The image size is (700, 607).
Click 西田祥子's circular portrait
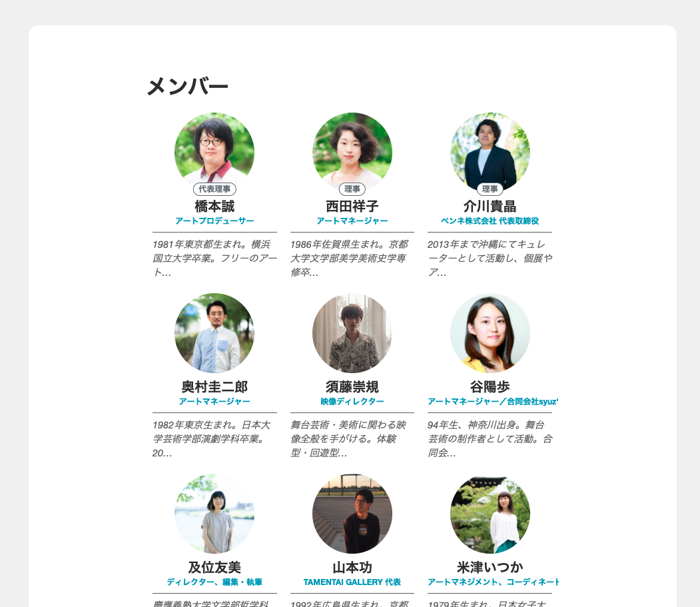pyautogui.click(x=352, y=153)
